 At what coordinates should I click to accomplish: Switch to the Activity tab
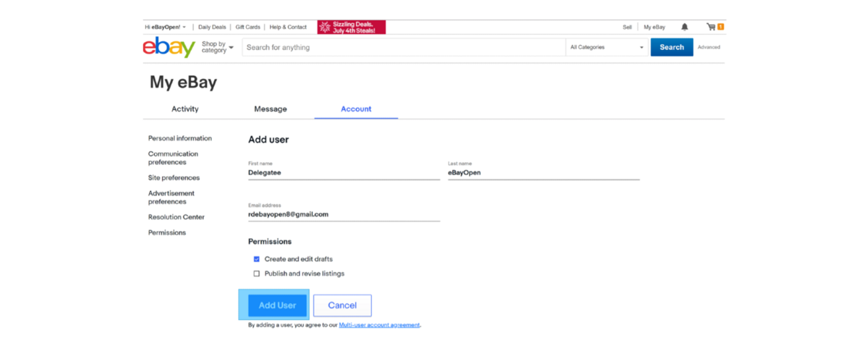(x=185, y=109)
